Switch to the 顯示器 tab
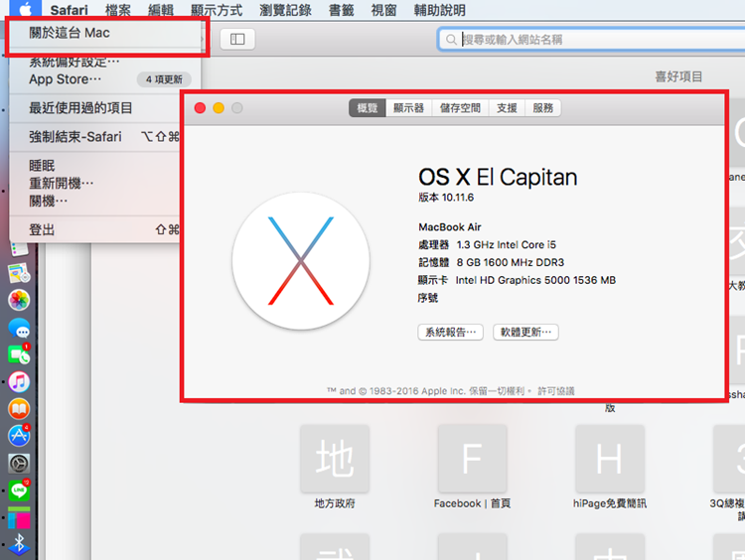The image size is (745, 560). tap(408, 108)
